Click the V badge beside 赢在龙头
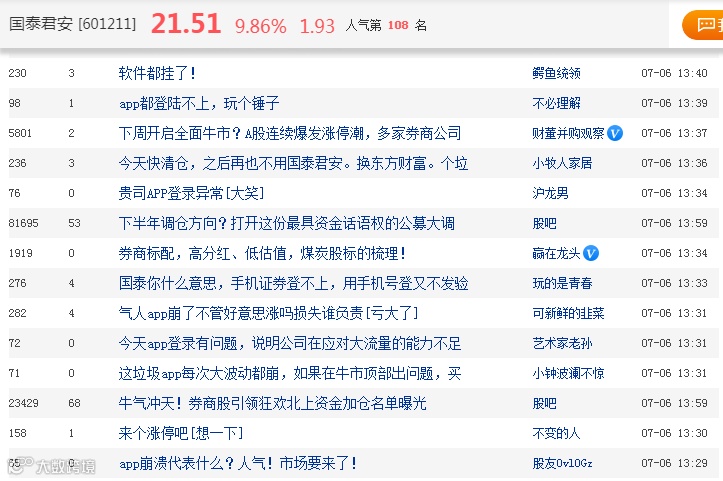The width and height of the screenshot is (723, 481). (591, 253)
